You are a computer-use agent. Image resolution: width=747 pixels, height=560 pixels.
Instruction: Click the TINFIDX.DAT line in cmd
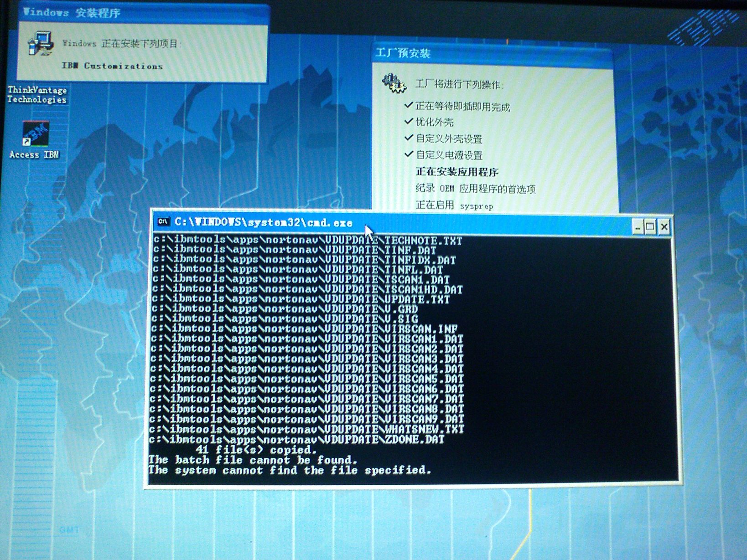(304, 260)
